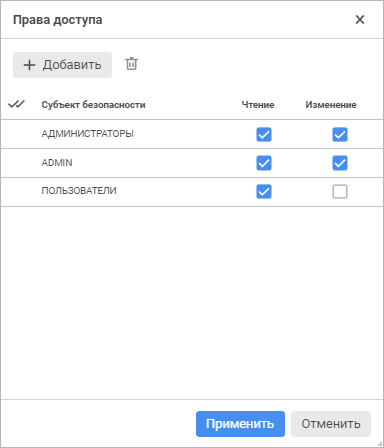The height and width of the screenshot is (448, 384).
Task: Click the resize grip in dialog corner
Action: [x=379, y=443]
